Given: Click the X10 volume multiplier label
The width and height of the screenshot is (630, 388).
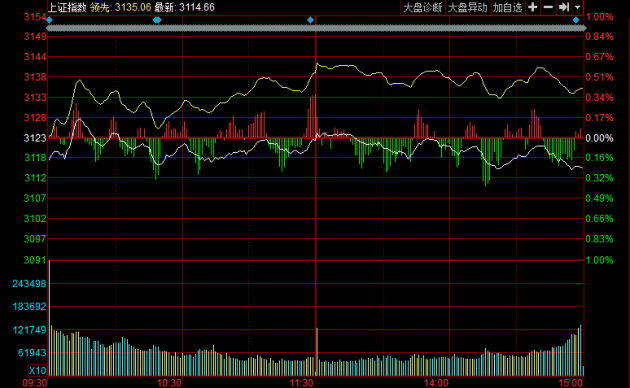Looking at the screenshot, I should 37,370.
